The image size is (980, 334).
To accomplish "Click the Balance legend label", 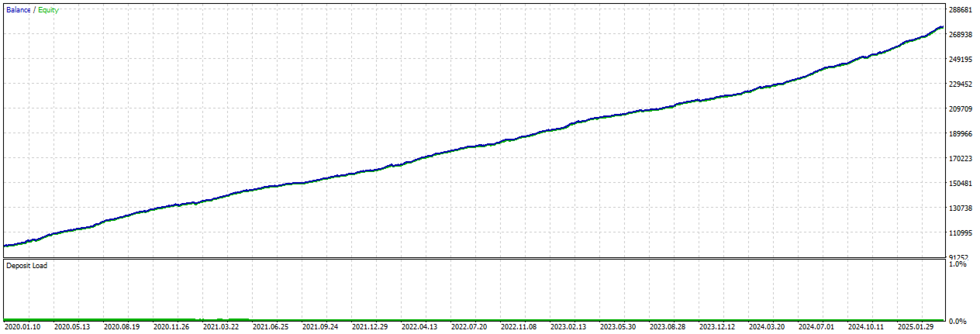I will click(x=18, y=10).
